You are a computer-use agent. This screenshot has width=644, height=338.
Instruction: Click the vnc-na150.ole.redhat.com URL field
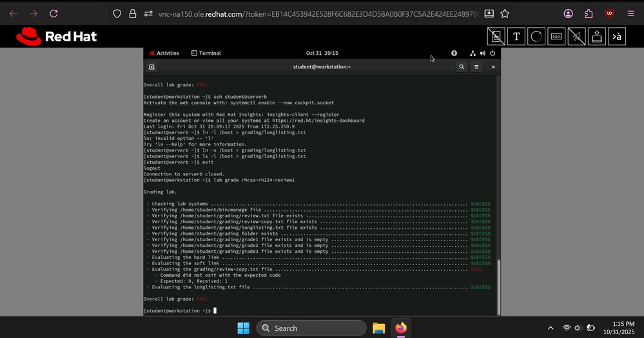(318, 14)
